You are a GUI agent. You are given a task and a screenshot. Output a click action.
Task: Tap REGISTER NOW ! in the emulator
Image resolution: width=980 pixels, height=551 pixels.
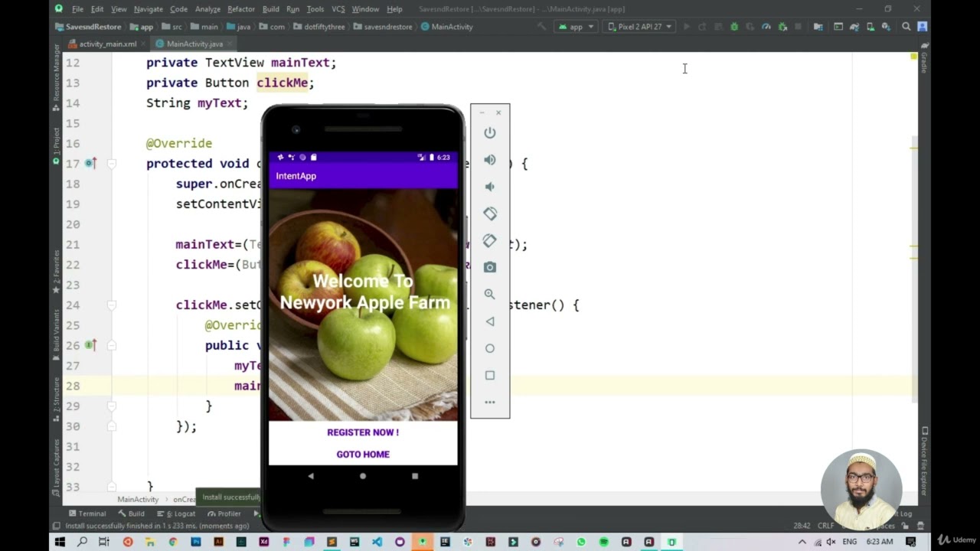(363, 432)
